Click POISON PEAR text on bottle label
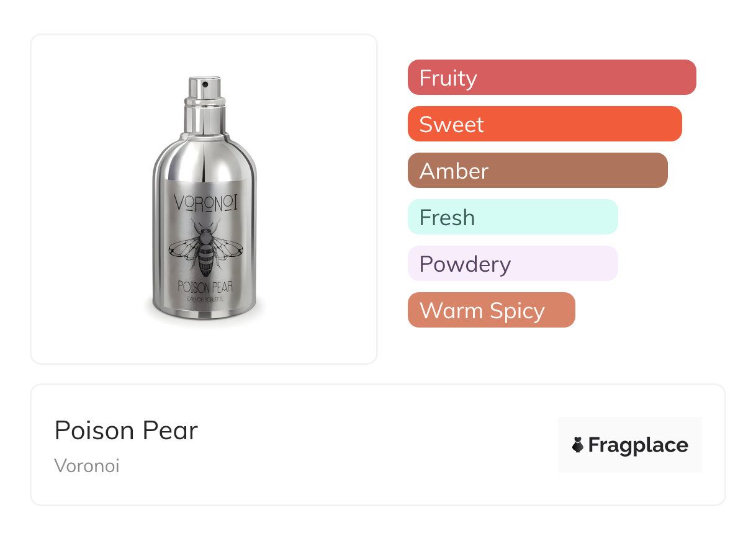The height and width of the screenshot is (536, 756). click(205, 287)
